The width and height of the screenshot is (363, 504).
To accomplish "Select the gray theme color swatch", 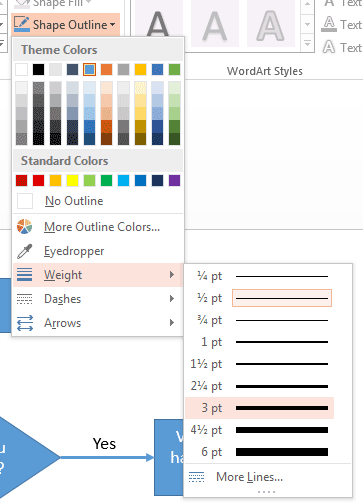I will [x=123, y=70].
